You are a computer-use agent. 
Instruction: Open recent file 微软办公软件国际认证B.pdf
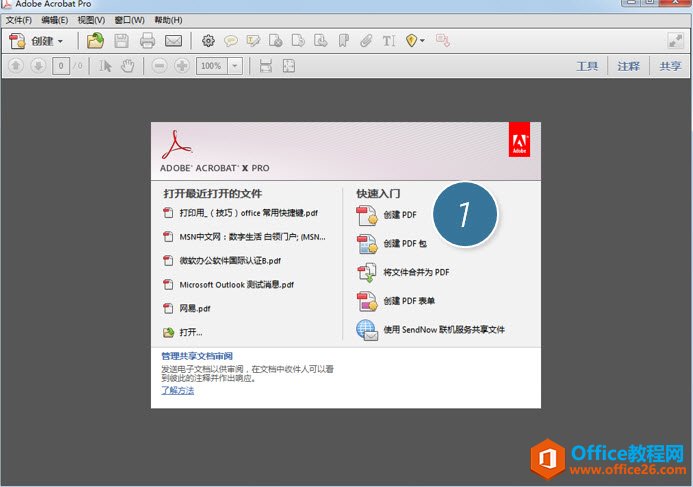click(222, 261)
